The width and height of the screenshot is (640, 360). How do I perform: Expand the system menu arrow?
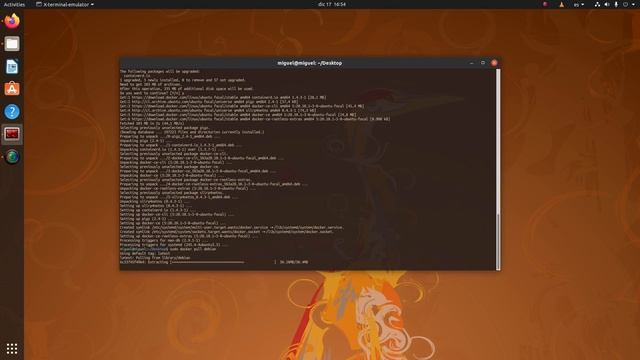633,4
